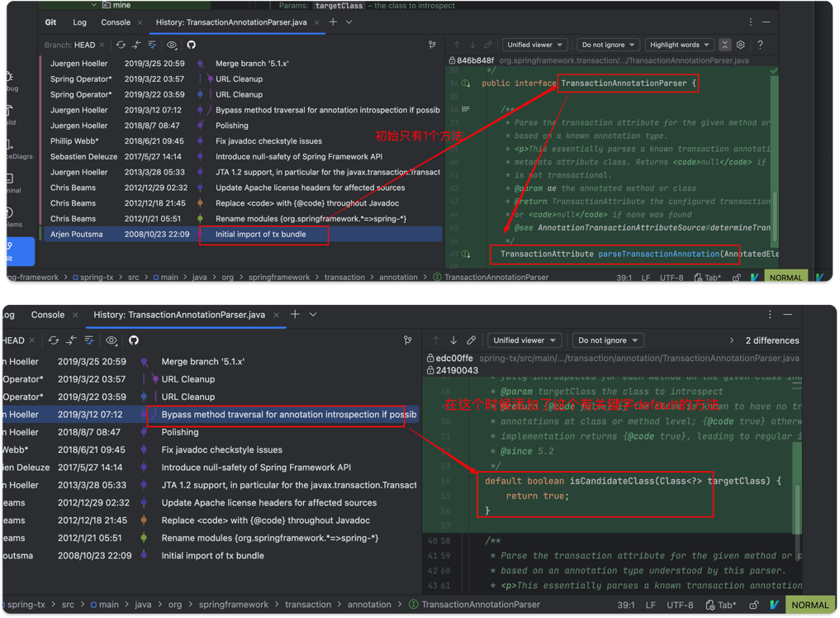Toggle the lock icon beside revision 846b848f

coord(452,60)
